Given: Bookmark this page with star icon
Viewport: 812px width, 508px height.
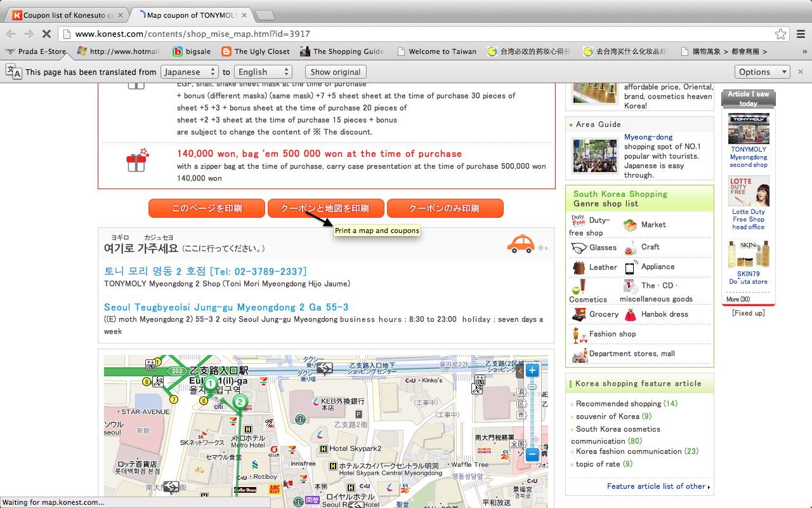Looking at the screenshot, I should (780, 34).
